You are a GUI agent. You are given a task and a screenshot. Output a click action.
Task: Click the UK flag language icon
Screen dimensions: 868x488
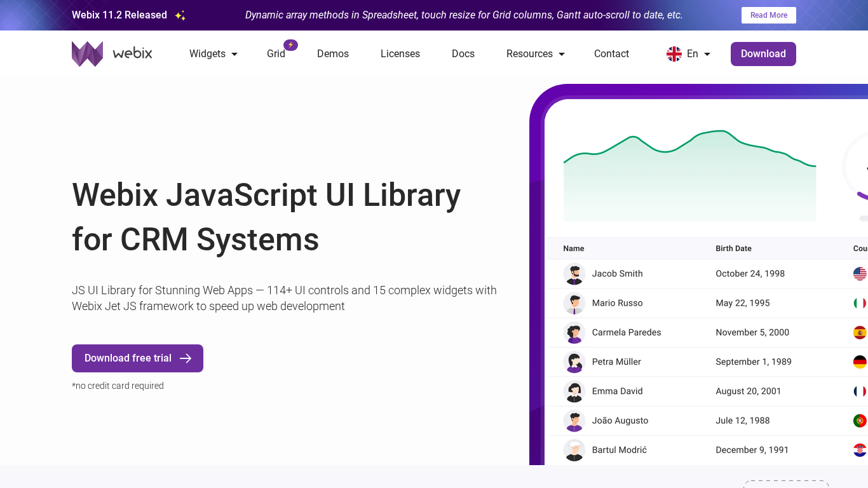[674, 54]
